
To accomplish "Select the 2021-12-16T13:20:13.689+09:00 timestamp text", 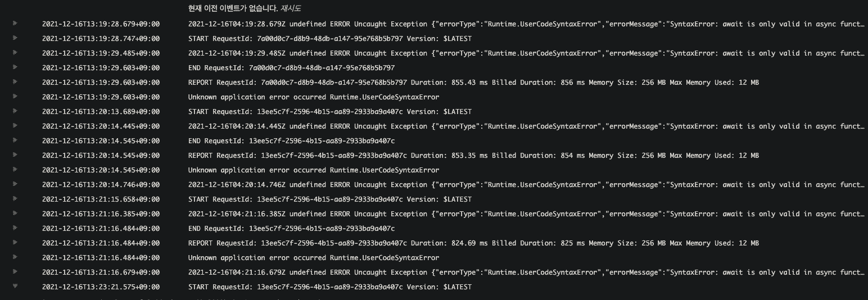I will [101, 112].
